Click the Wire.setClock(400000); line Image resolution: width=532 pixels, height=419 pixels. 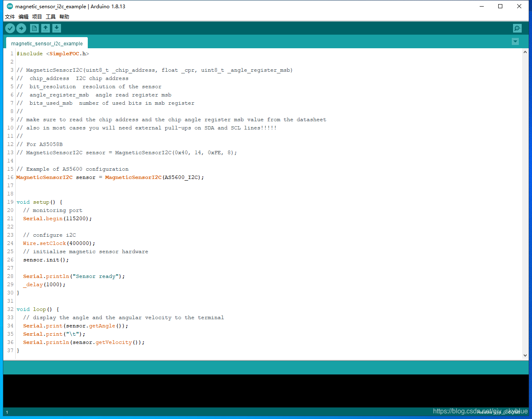59,243
